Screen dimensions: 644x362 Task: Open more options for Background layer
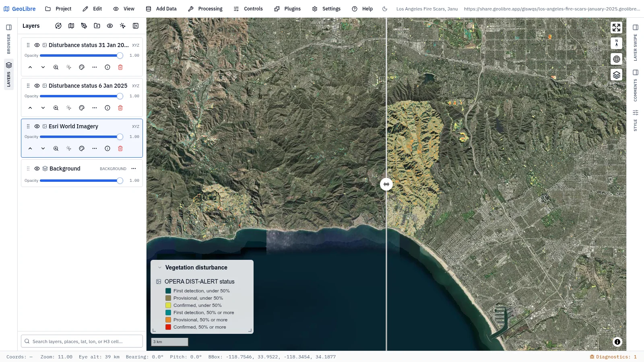point(134,169)
